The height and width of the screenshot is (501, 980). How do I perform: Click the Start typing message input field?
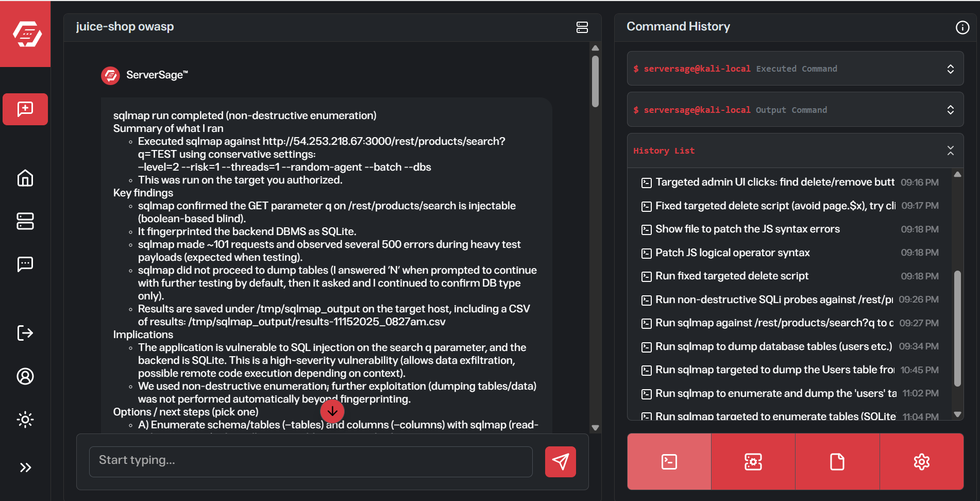[x=311, y=460]
